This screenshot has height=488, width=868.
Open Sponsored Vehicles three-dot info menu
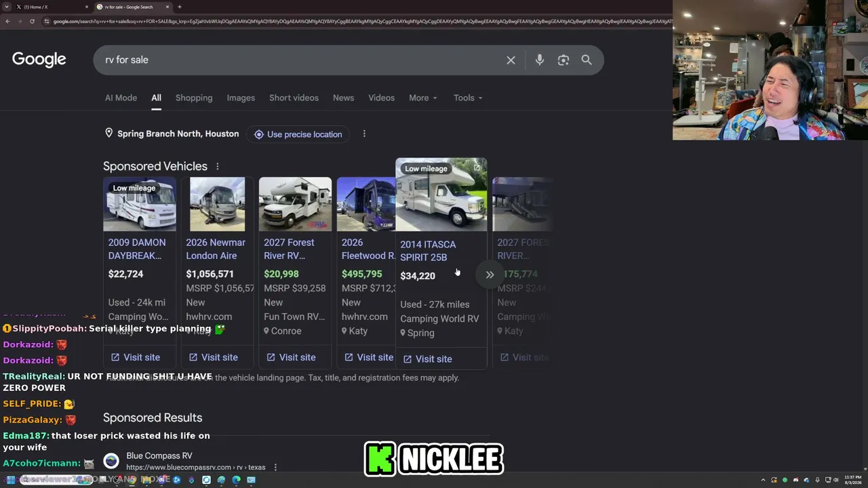point(218,166)
